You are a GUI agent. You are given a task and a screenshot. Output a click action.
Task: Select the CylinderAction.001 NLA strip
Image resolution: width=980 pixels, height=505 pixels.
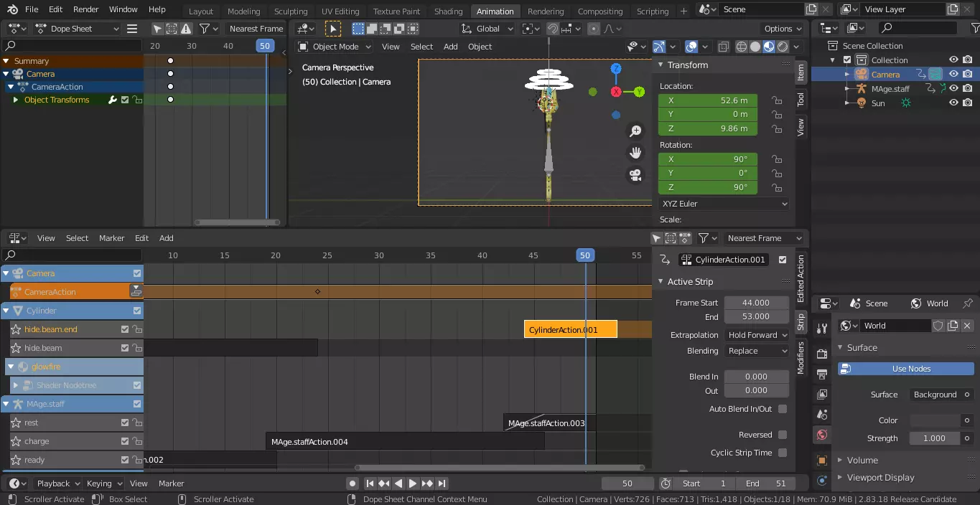(x=571, y=330)
